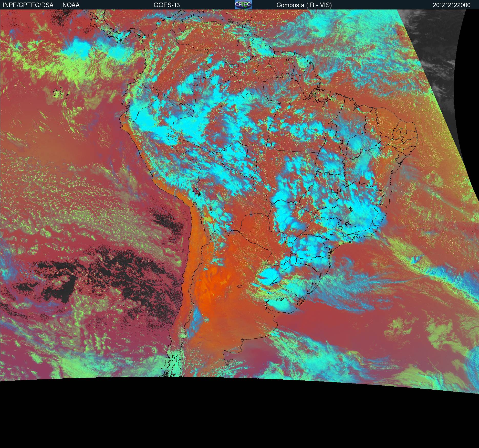
Task: Select the INPE/CPTEC/DSA header text
Action: [28, 5]
